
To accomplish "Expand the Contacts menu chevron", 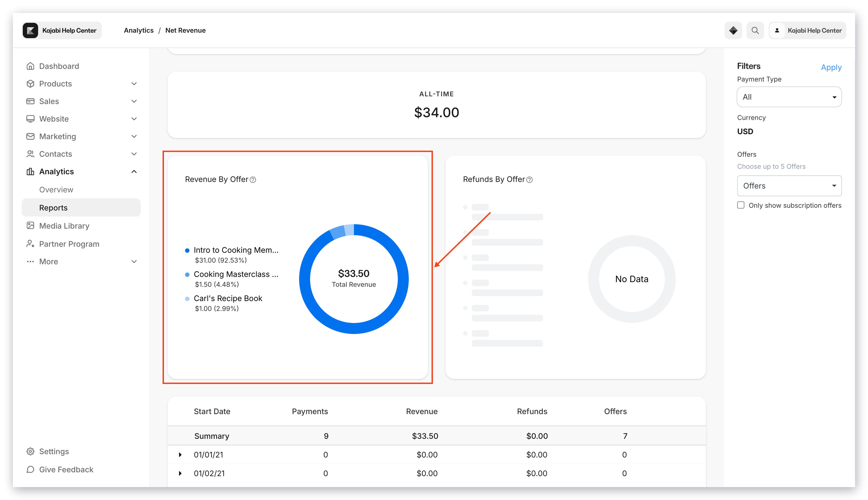I will (x=134, y=154).
